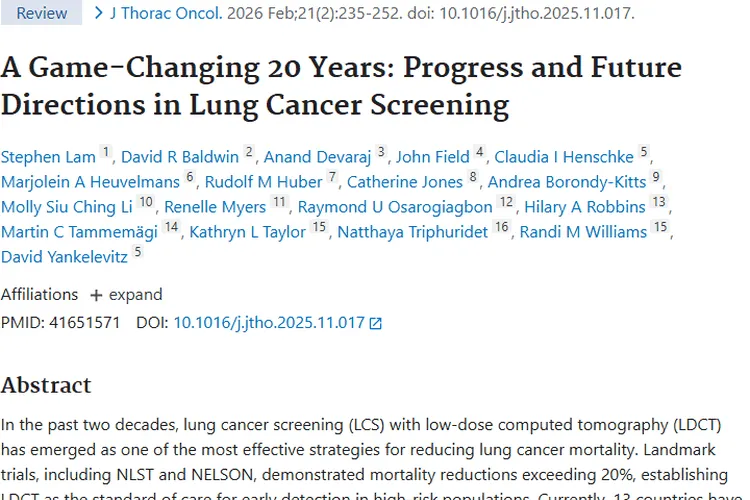Click affiliation superscript 1 after Stephen Lam

click(107, 153)
